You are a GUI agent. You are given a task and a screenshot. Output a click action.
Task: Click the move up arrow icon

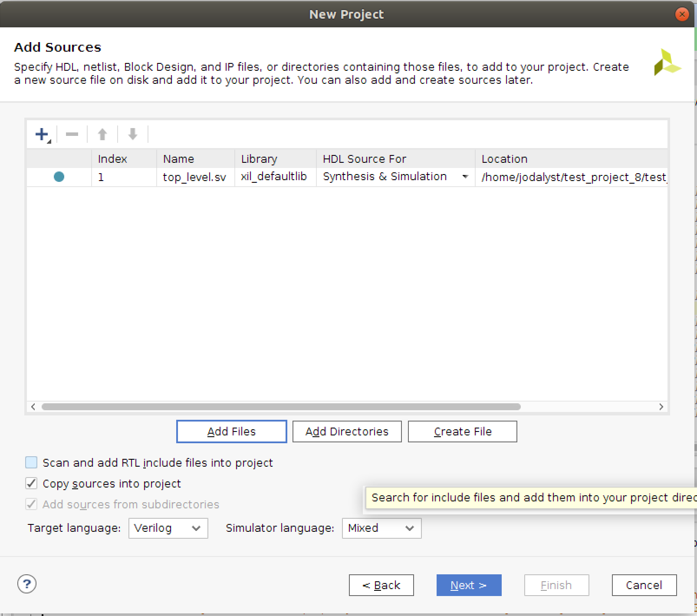[102, 134]
